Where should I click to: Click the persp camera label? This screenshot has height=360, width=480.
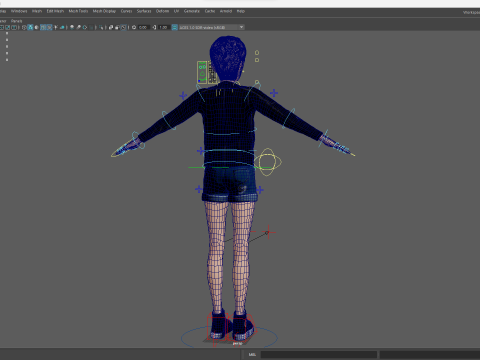pyautogui.click(x=237, y=343)
